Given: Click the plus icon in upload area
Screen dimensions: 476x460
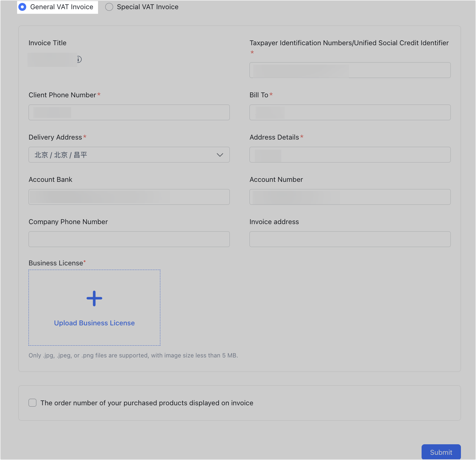Looking at the screenshot, I should coord(94,298).
